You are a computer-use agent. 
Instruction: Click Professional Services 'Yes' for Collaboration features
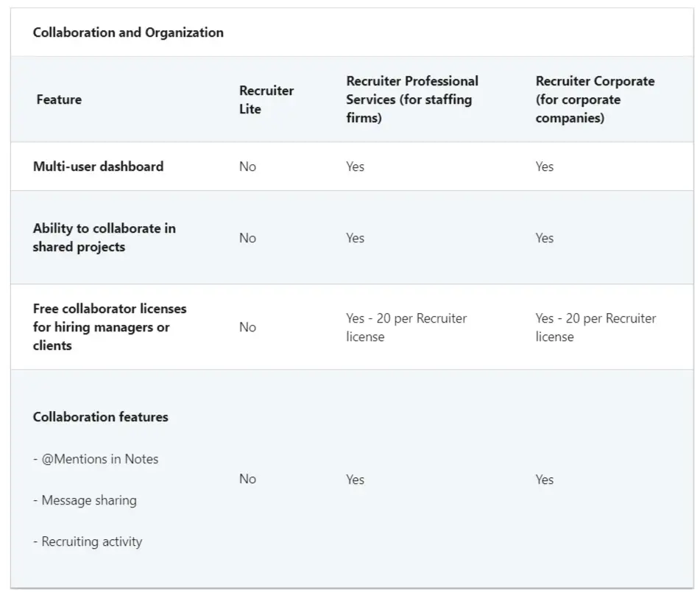(x=356, y=480)
